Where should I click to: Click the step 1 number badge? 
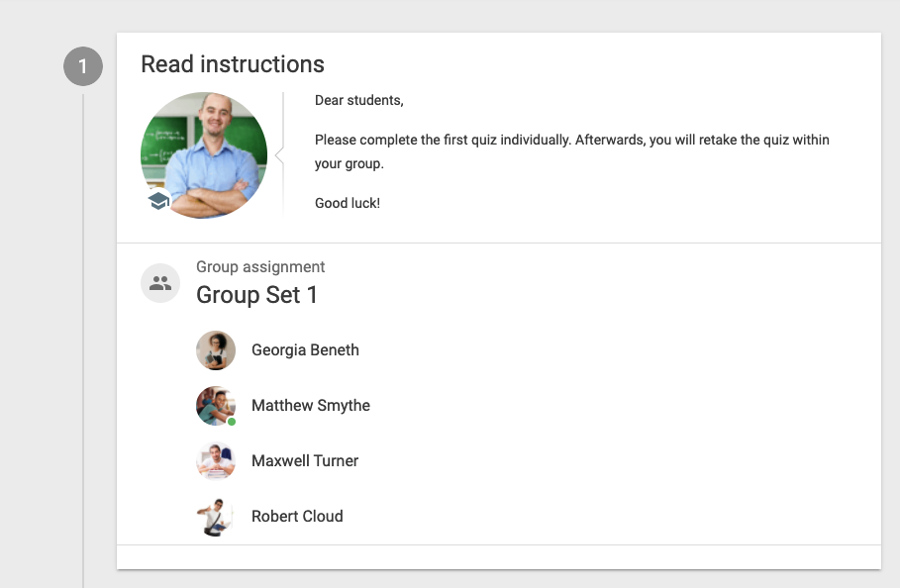[83, 66]
